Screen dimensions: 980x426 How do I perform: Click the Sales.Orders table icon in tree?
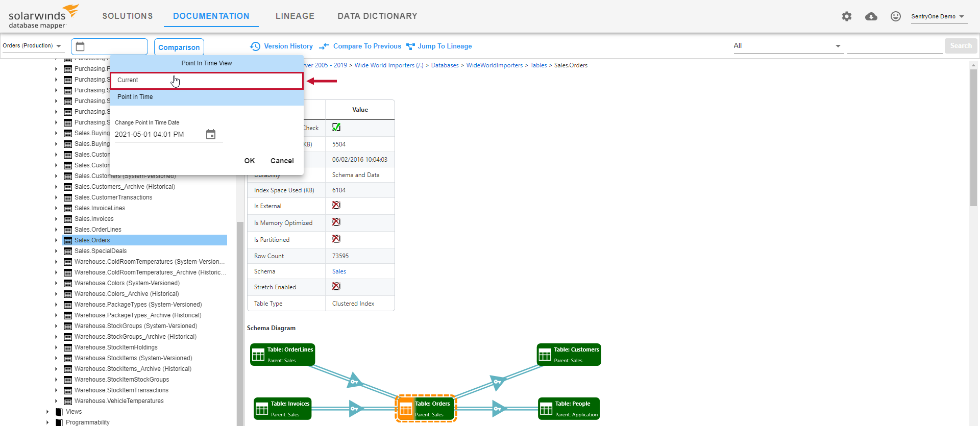click(68, 240)
